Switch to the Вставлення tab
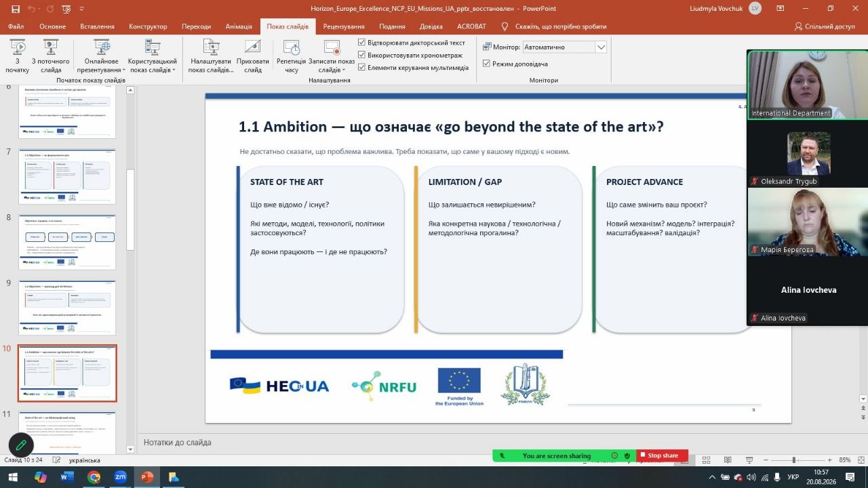Viewport: 868px width, 488px height. point(97,26)
